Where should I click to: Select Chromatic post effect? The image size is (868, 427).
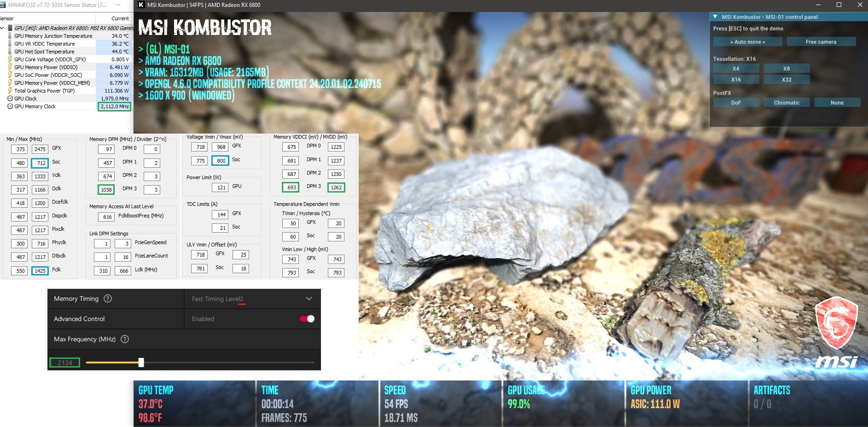tap(786, 103)
